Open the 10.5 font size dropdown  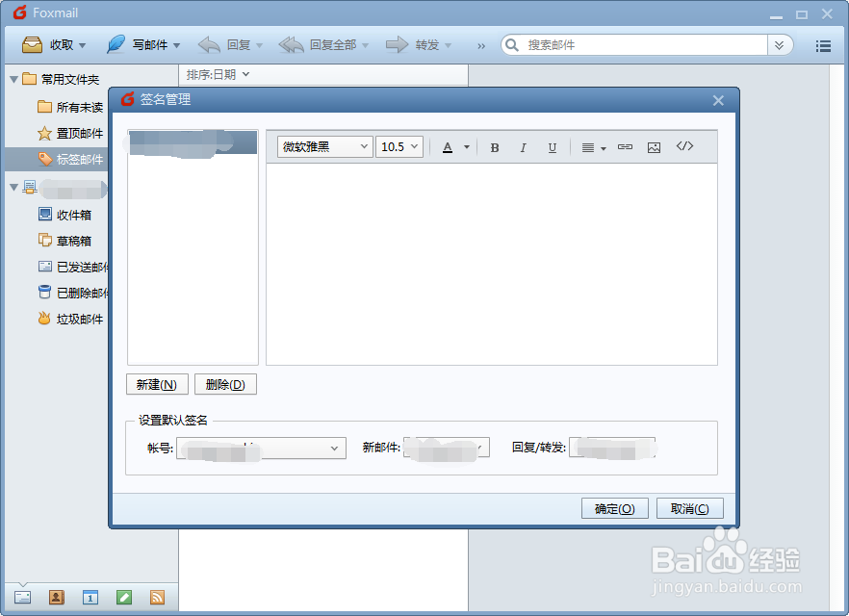pyautogui.click(x=399, y=146)
